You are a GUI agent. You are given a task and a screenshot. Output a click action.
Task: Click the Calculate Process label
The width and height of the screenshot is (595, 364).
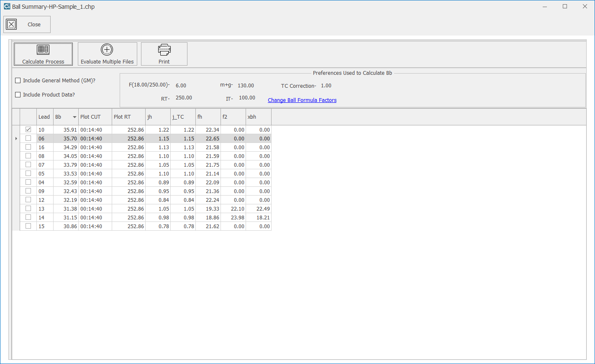point(43,61)
